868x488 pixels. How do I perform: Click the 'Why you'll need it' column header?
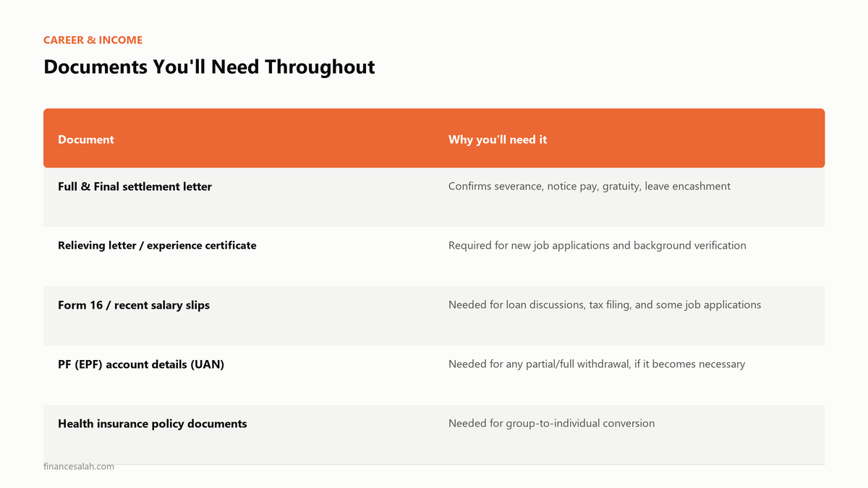(x=498, y=140)
